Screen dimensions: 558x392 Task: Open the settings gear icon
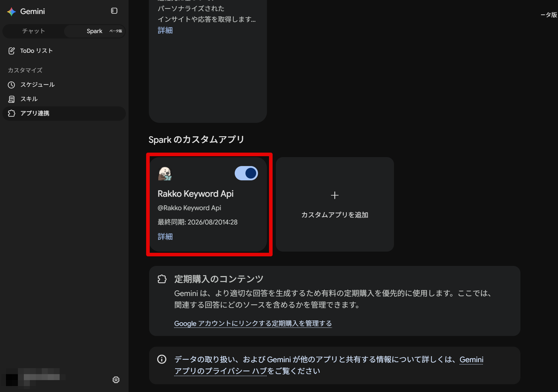(116, 380)
